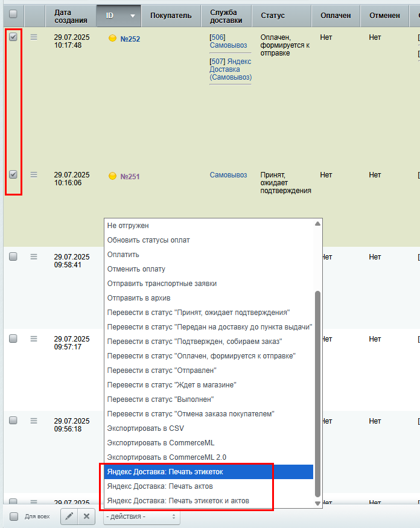
Task: Check the order row created at 09:56:18
Action: coord(13,420)
